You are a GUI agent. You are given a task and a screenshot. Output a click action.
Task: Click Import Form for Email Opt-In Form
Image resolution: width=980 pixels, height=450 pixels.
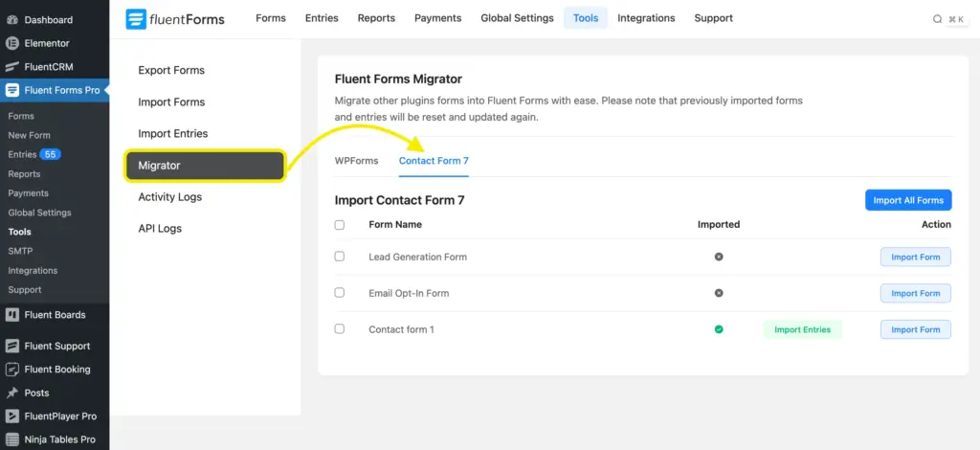(x=916, y=293)
